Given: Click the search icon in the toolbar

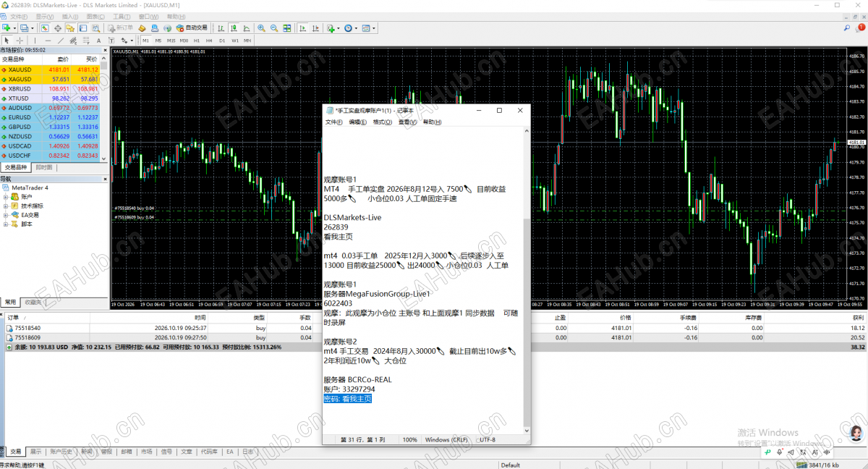Looking at the screenshot, I should pos(846,28).
